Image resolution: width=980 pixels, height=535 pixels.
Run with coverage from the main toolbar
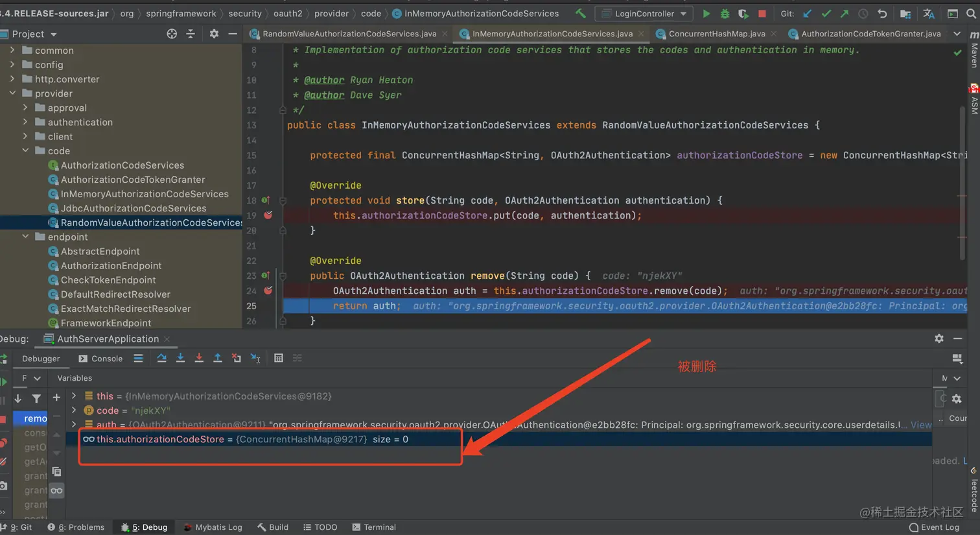743,14
